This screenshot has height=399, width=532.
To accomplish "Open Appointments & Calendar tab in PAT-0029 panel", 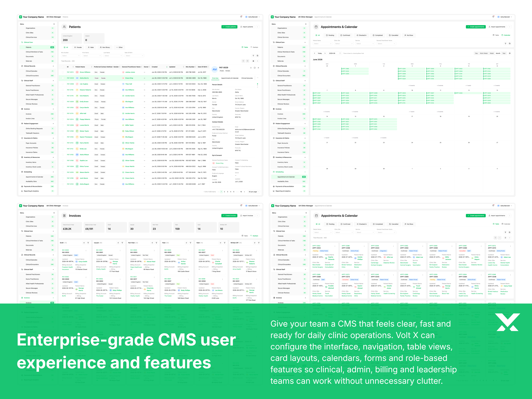I will point(230,78).
